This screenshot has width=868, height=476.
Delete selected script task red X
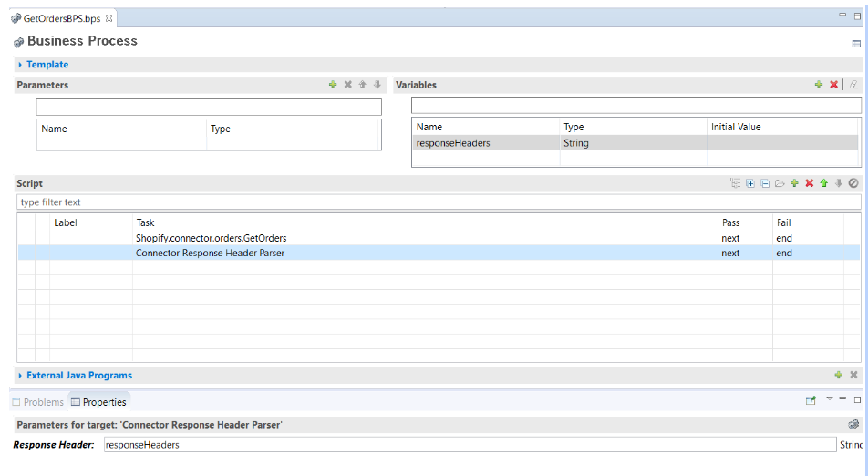click(x=810, y=183)
